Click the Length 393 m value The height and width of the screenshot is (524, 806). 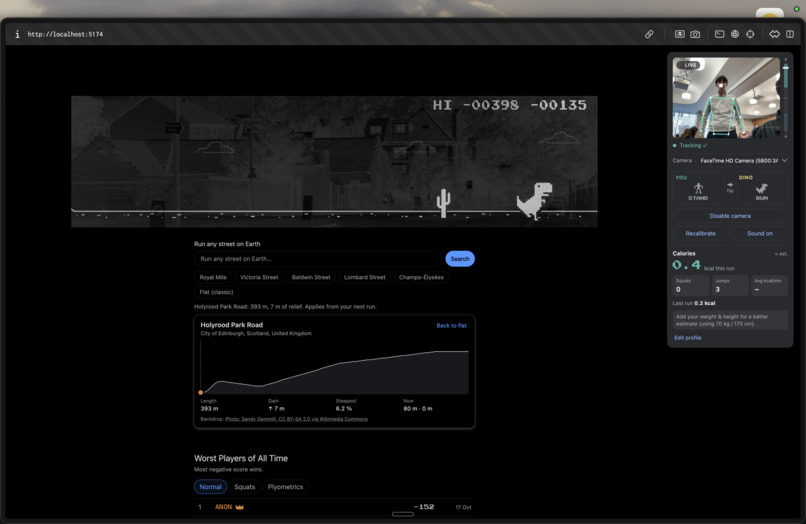[x=209, y=409]
